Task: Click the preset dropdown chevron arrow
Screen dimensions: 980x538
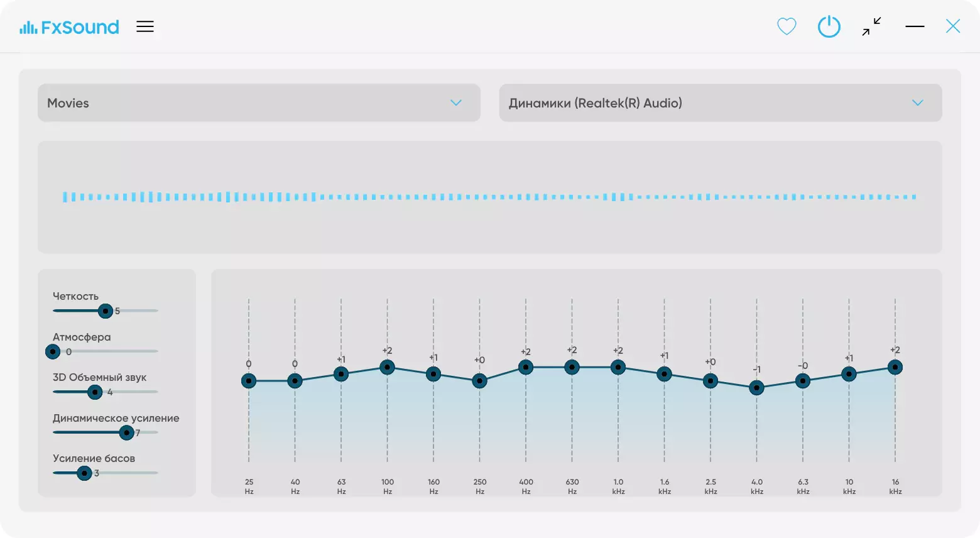Action: click(456, 103)
